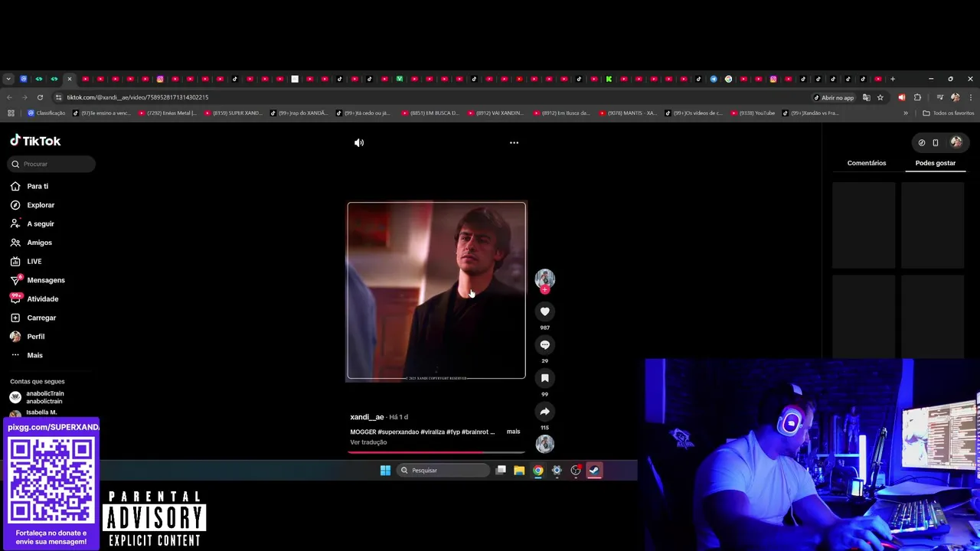Click the TikTok logo
Screen dimensions: 980x551
(x=35, y=141)
